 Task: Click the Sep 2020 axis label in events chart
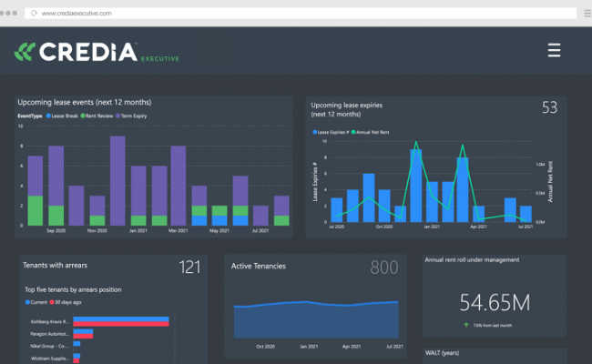(56, 230)
